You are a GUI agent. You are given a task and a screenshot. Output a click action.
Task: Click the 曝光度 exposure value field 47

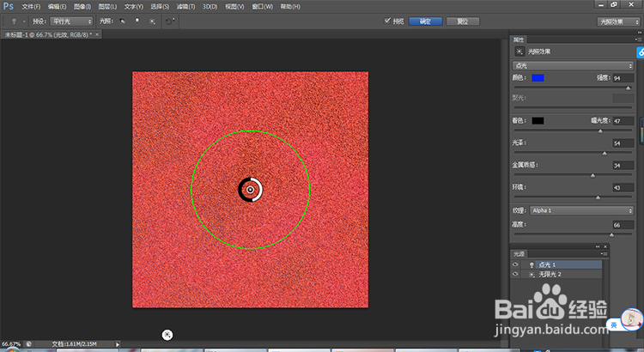point(623,121)
